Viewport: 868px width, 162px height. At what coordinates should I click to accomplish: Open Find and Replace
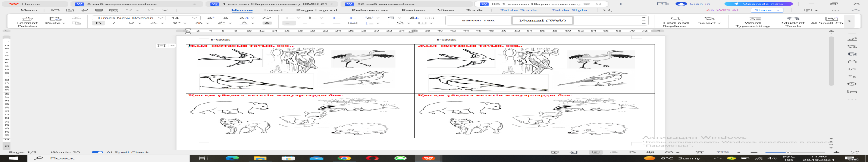tap(676, 21)
